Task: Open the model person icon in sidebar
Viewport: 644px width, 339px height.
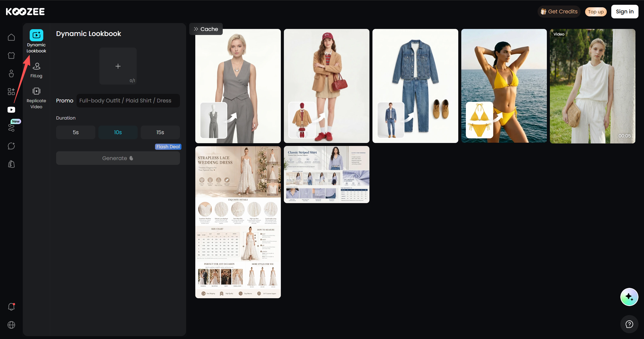Action: coord(11,73)
